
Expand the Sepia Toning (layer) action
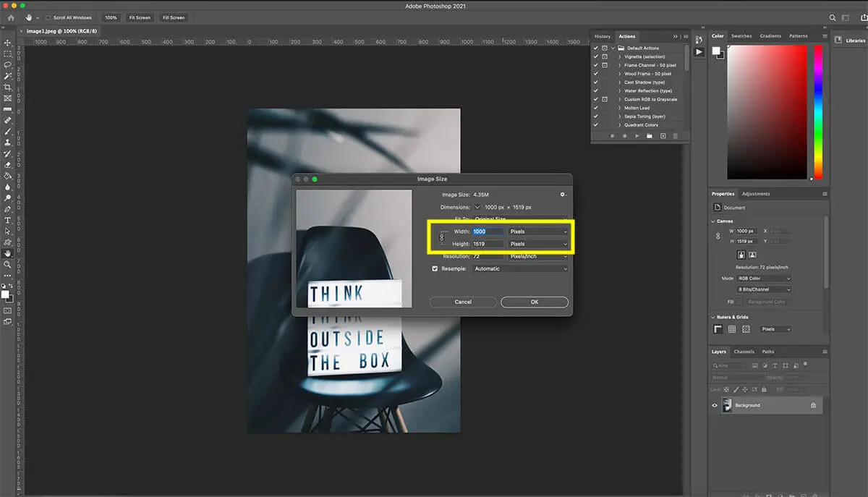[619, 116]
